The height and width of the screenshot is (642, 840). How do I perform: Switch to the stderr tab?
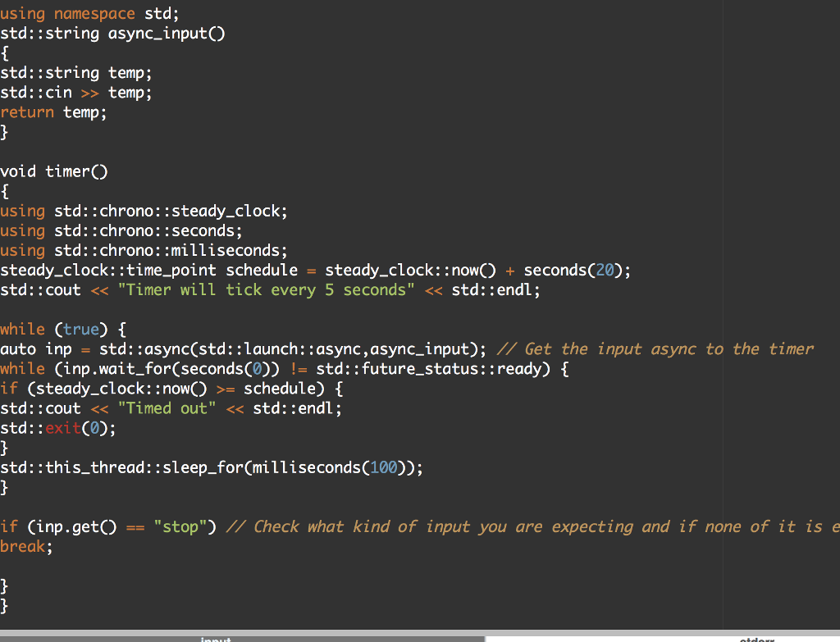tap(756, 639)
